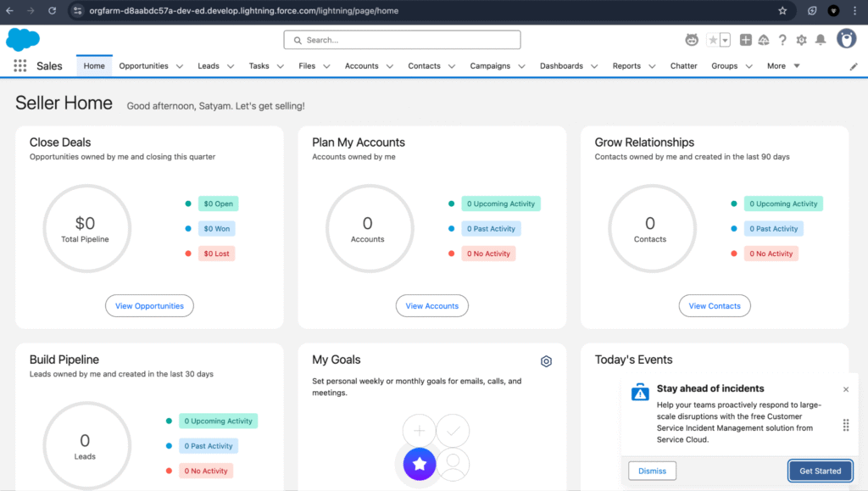Refresh the page with the browser reload icon
The image size is (868, 491).
click(x=53, y=12)
